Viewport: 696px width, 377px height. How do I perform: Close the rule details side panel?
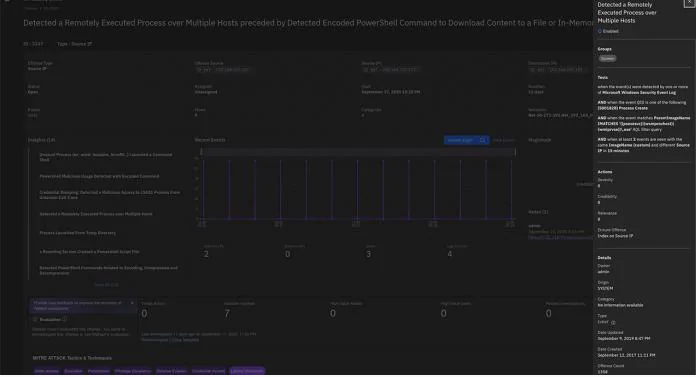[689, 3]
